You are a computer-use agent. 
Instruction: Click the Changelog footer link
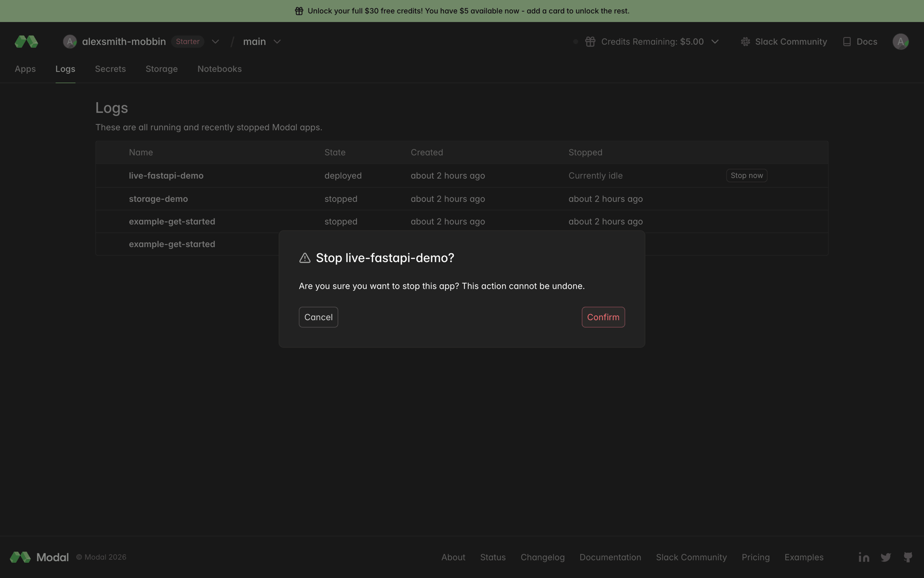(x=542, y=557)
